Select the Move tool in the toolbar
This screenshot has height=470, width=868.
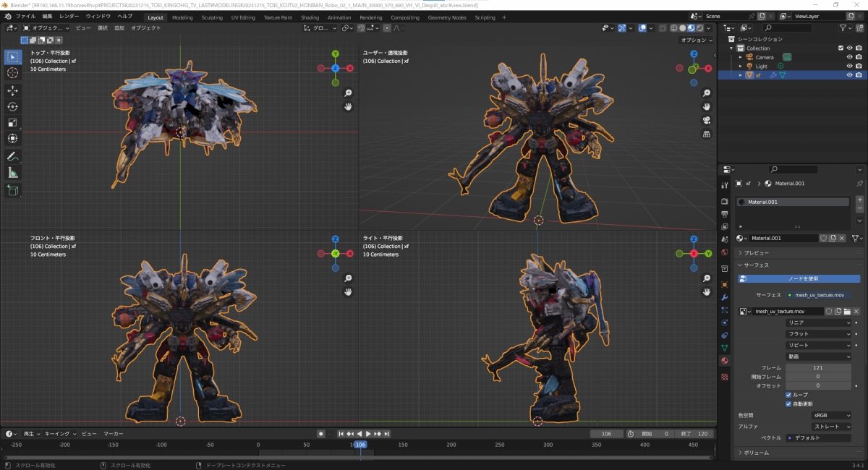coord(13,90)
